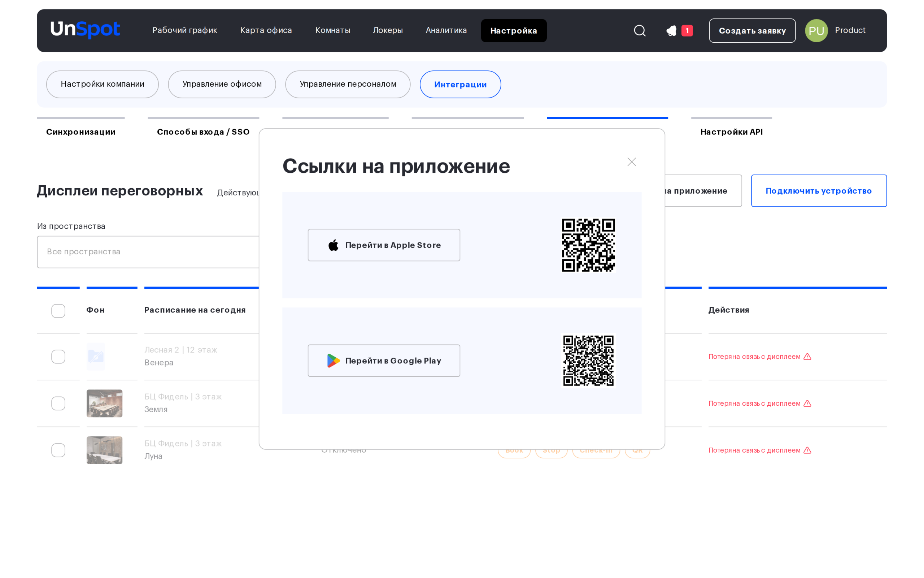Click the Земля room name

click(156, 409)
